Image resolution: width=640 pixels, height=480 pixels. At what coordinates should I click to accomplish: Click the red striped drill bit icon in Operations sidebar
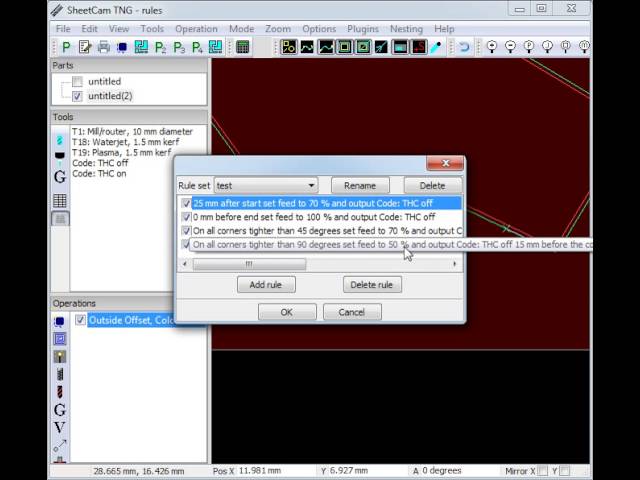click(60, 392)
